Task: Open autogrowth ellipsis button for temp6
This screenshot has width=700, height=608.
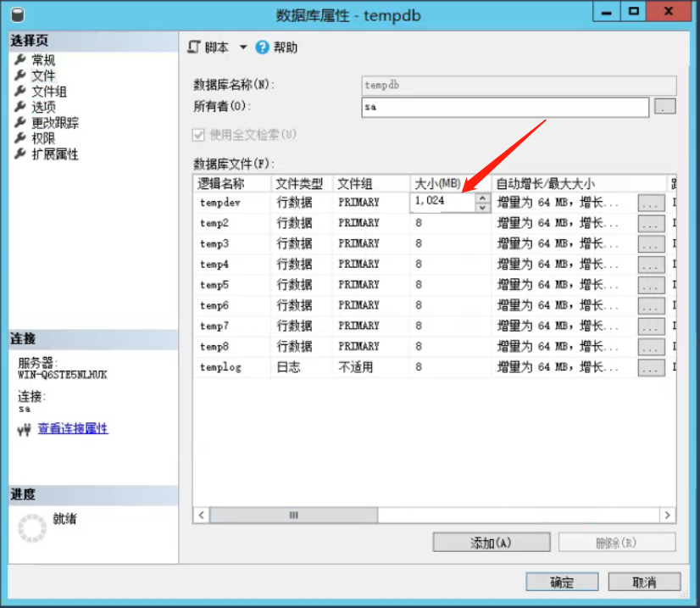Action: pyautogui.click(x=651, y=306)
